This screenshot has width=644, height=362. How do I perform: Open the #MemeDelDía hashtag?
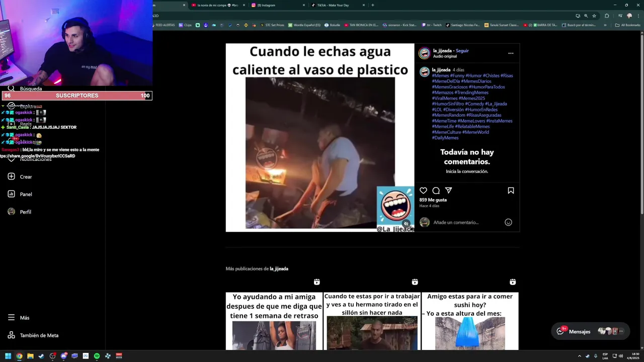pos(446,81)
